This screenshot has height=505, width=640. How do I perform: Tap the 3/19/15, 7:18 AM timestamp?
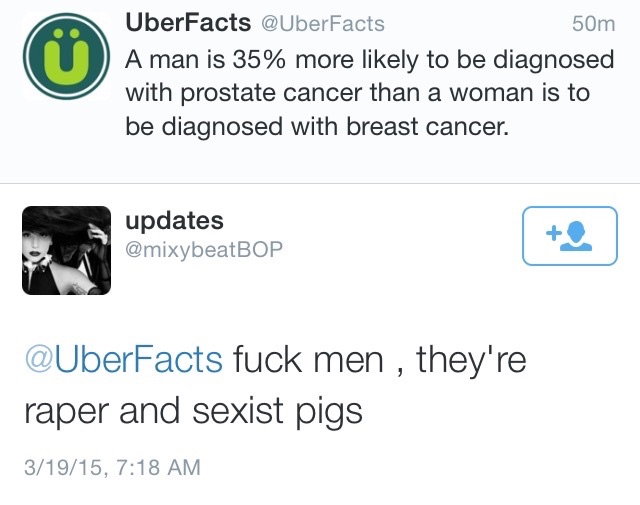tap(112, 467)
